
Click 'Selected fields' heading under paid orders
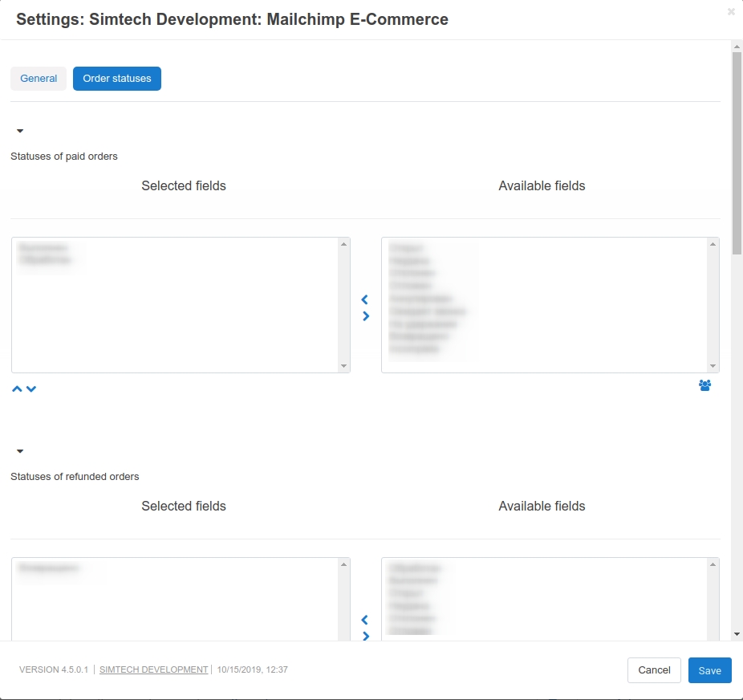click(184, 185)
